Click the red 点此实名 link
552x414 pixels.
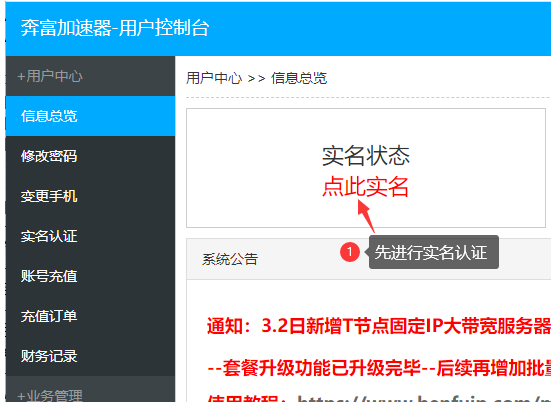pyautogui.click(x=365, y=186)
